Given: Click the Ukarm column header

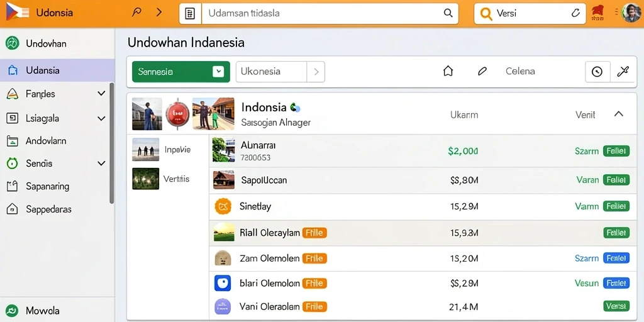Looking at the screenshot, I should 464,115.
